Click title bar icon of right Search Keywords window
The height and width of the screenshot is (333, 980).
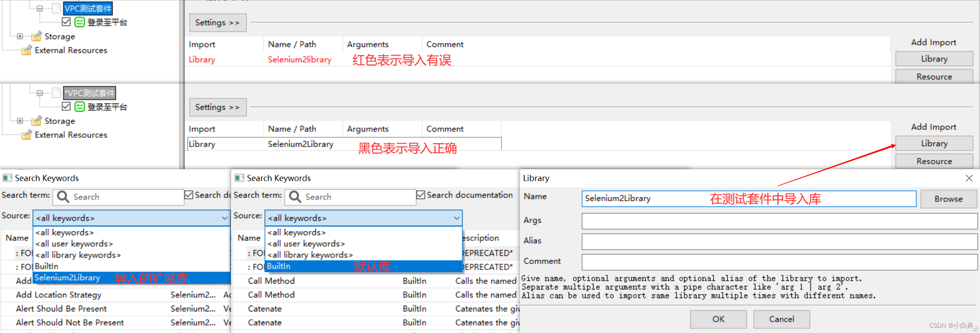click(239, 178)
